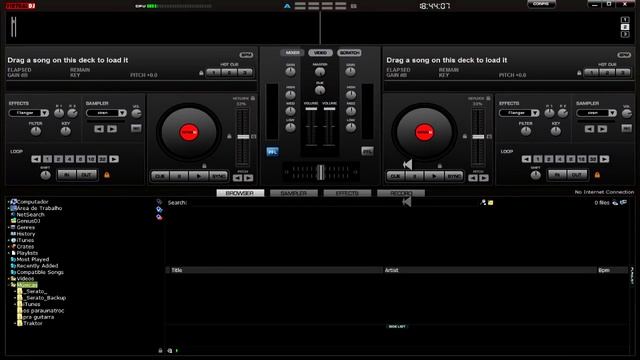Viewport: 640px width, 360px height.
Task: Click left deck sampler play arrow
Action: [112, 129]
